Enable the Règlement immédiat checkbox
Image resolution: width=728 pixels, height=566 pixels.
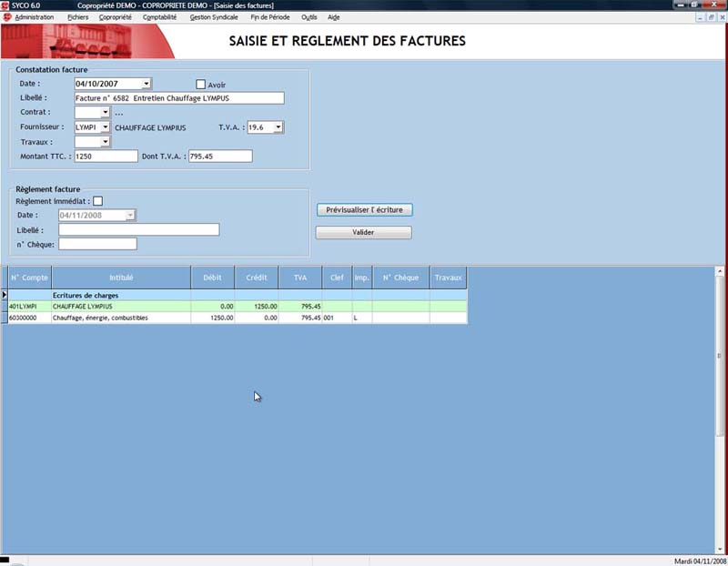(98, 201)
